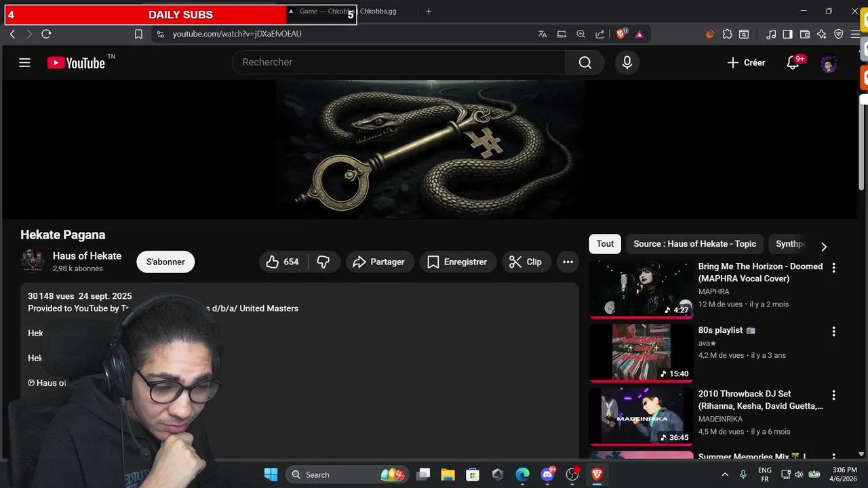Click the search magnifier button

click(585, 62)
